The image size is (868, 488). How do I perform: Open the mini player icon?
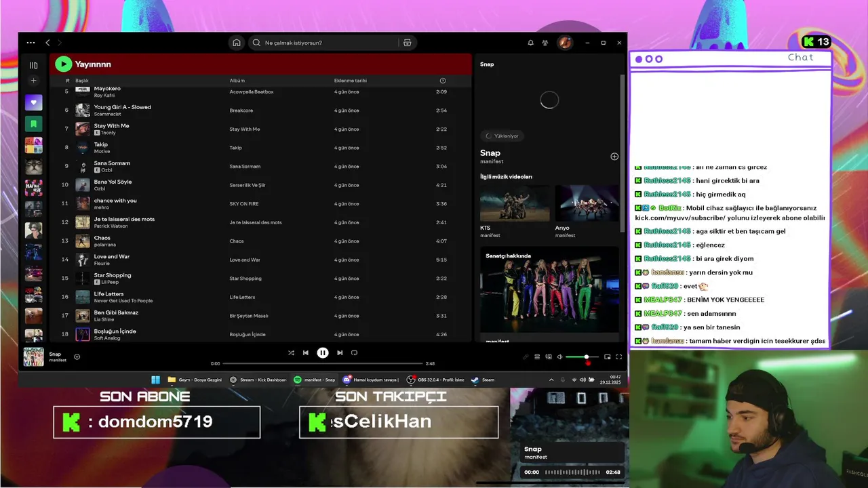tap(608, 357)
